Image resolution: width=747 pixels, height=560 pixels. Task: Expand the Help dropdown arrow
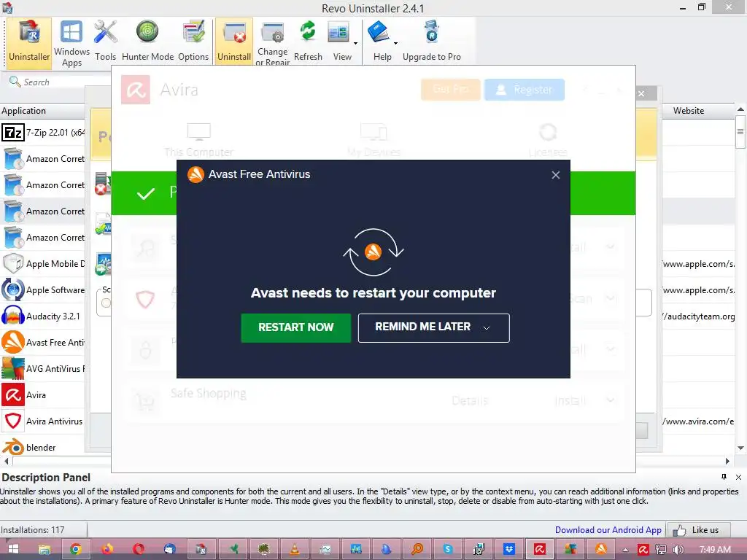pyautogui.click(x=395, y=43)
